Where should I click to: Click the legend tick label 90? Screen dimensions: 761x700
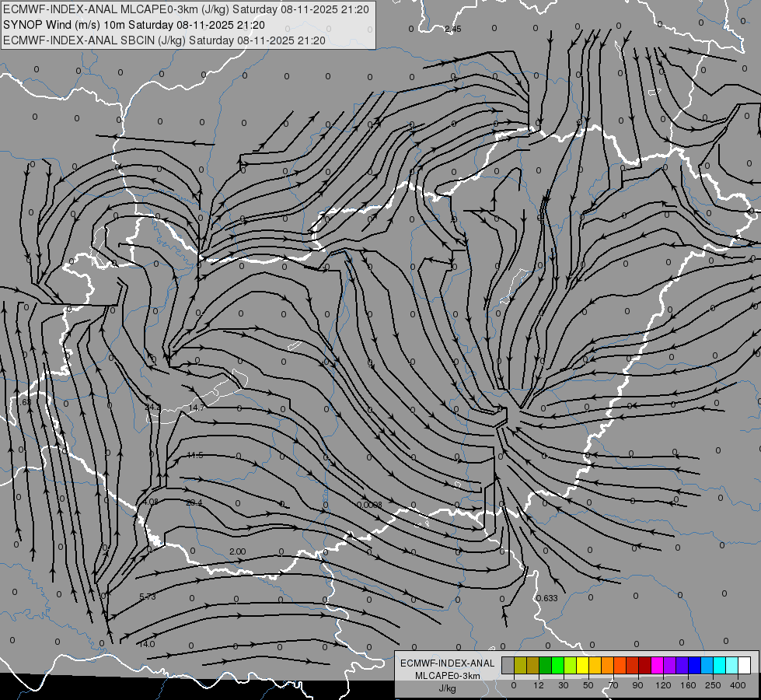(x=637, y=685)
